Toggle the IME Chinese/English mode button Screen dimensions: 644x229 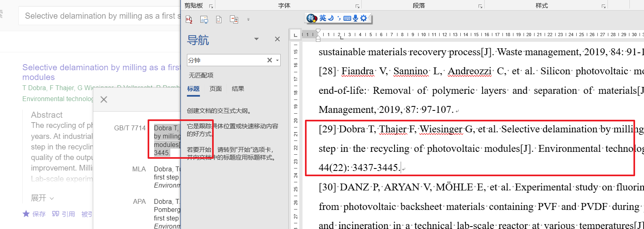[323, 18]
